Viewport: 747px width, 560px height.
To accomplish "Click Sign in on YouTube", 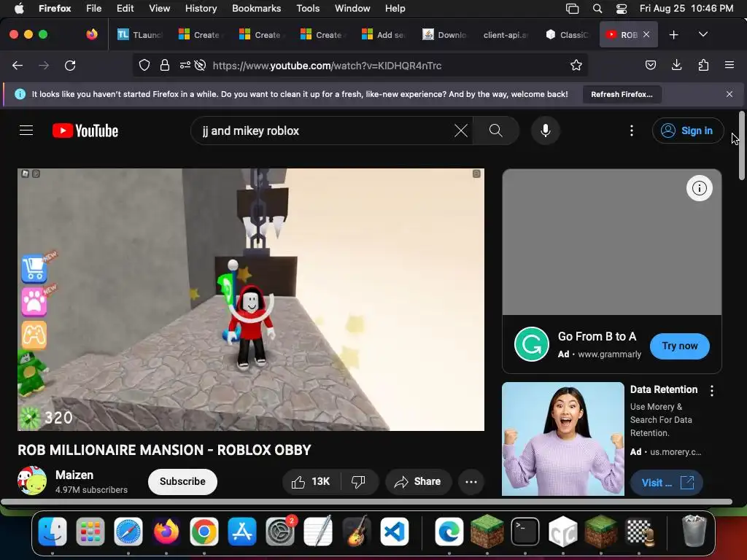I will tap(688, 131).
